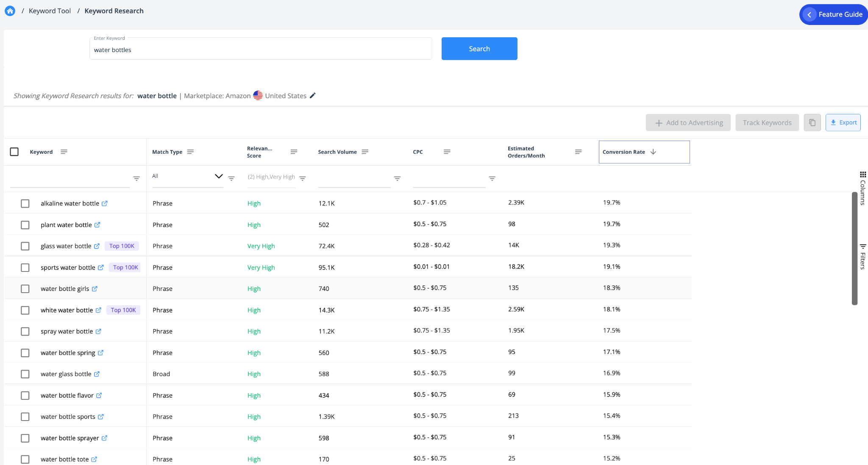868x465 pixels.
Task: Click the blue Search button
Action: [479, 49]
